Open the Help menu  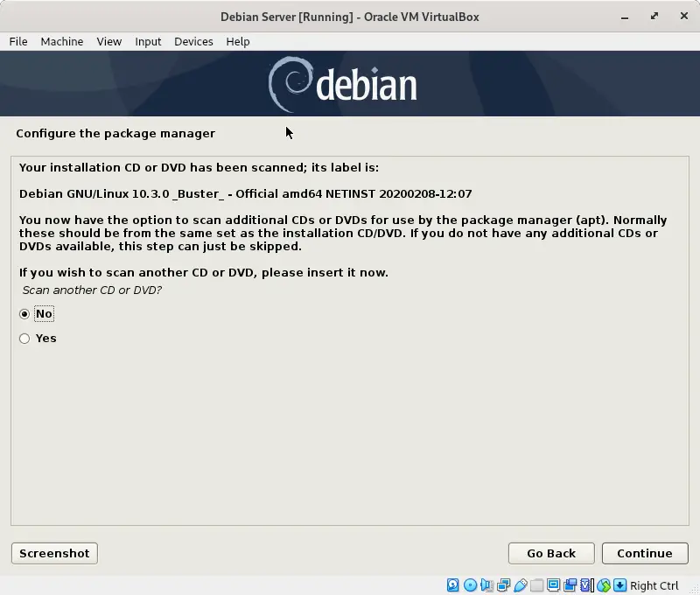[x=237, y=41]
